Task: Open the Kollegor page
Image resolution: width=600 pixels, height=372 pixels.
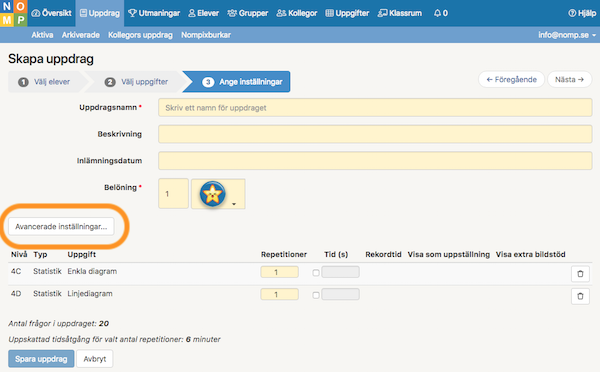Action: pyautogui.click(x=297, y=13)
